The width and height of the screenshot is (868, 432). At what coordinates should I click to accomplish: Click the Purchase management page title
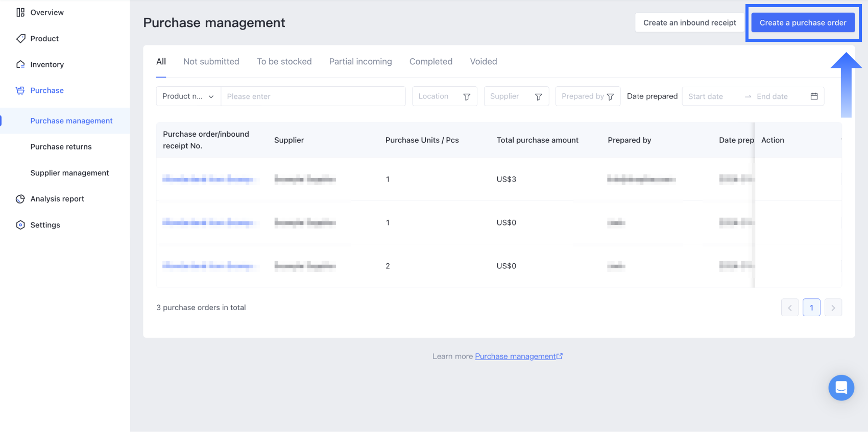click(x=214, y=22)
